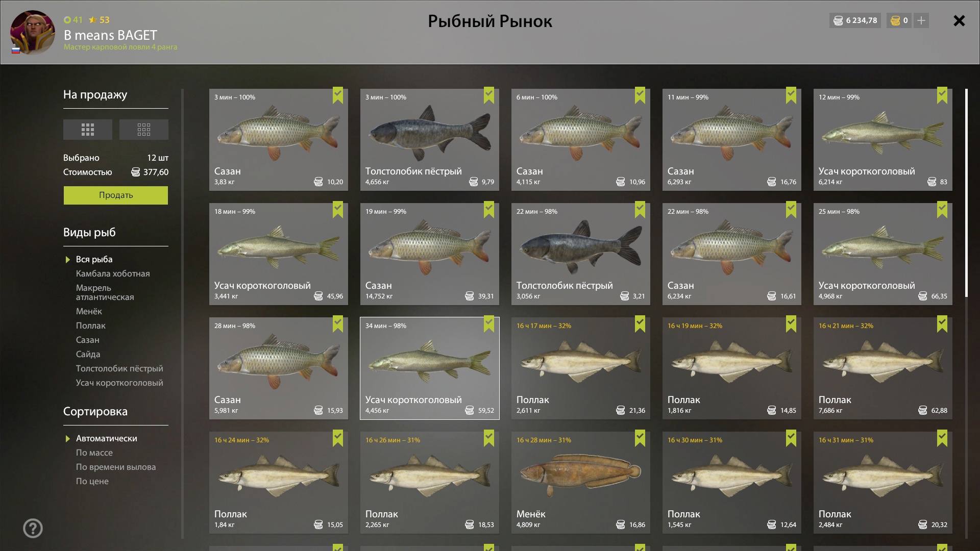980x551 pixels.
Task: Open the silver coins balance
Action: point(855,20)
